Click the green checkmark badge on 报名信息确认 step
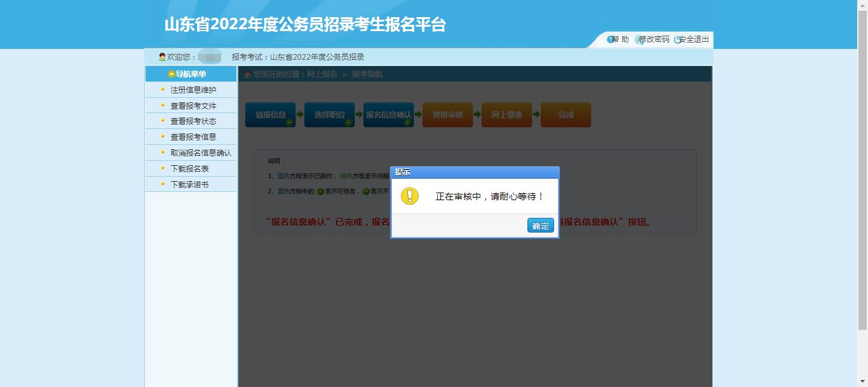The width and height of the screenshot is (868, 387). (408, 121)
